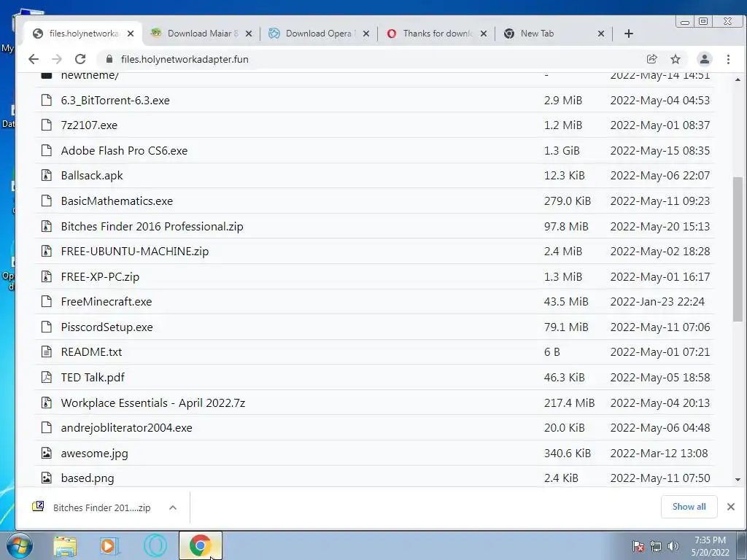
Task: Expand download item options chevron
Action: coord(173,507)
